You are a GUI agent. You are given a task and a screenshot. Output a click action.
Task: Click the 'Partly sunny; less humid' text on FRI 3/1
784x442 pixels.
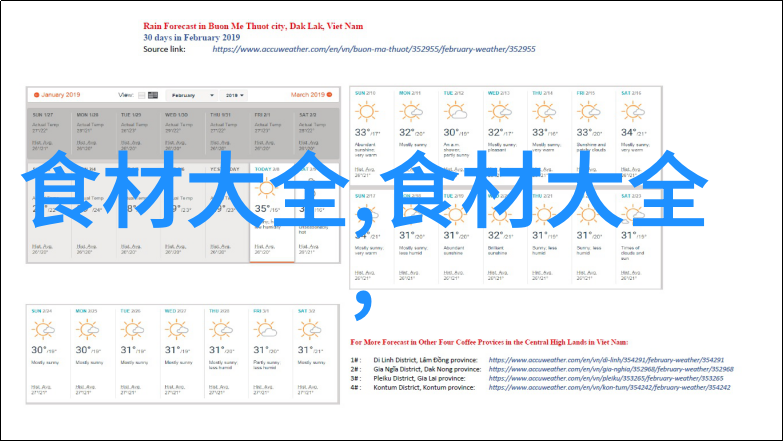(x=267, y=365)
